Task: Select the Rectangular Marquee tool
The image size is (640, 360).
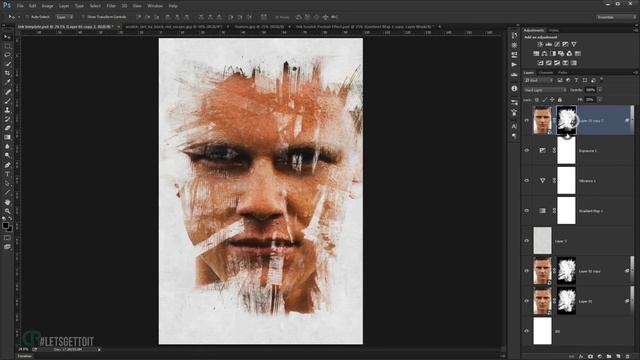Action: tap(7, 46)
